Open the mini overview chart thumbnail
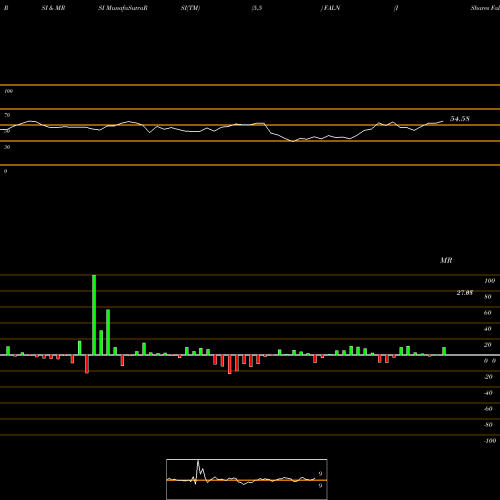 click(x=247, y=479)
